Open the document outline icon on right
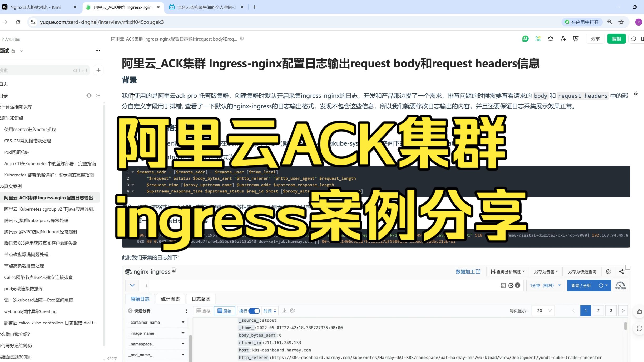 click(x=636, y=94)
